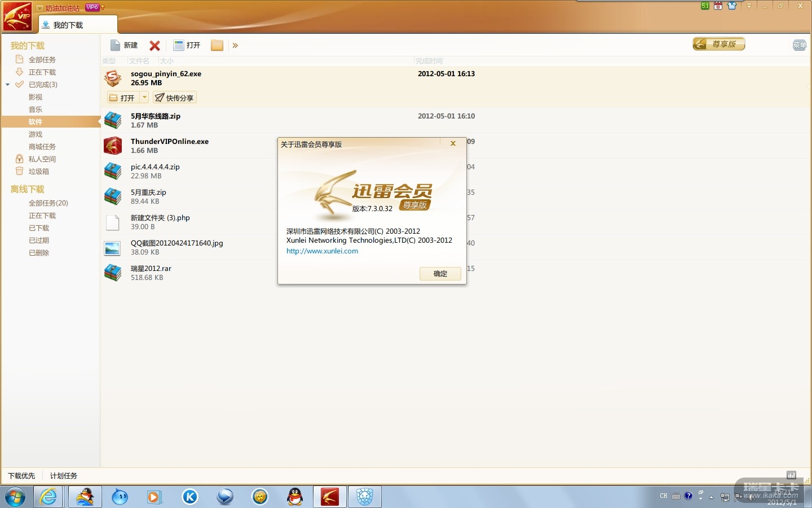Switch to the 我的下载 tab
Viewport: 812px width, 508px height.
point(78,25)
